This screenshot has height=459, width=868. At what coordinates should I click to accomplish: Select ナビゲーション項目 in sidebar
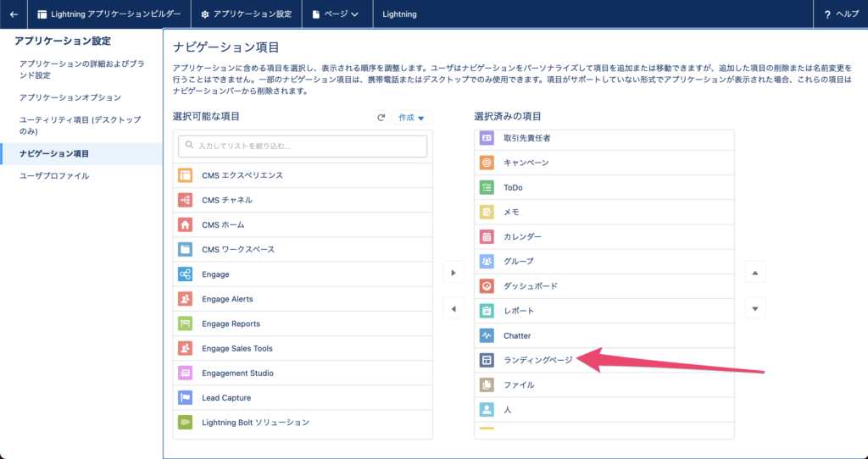[x=81, y=154]
